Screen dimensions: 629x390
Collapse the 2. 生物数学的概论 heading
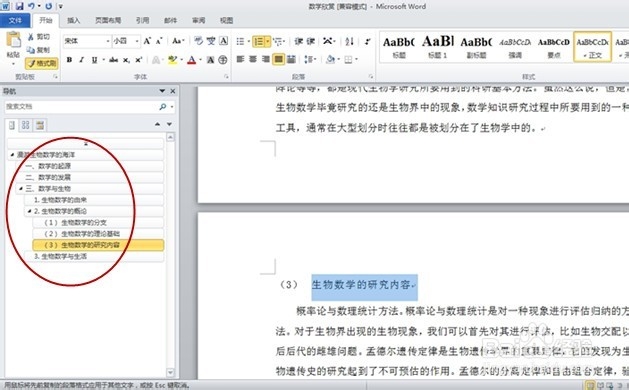pyautogui.click(x=29, y=211)
